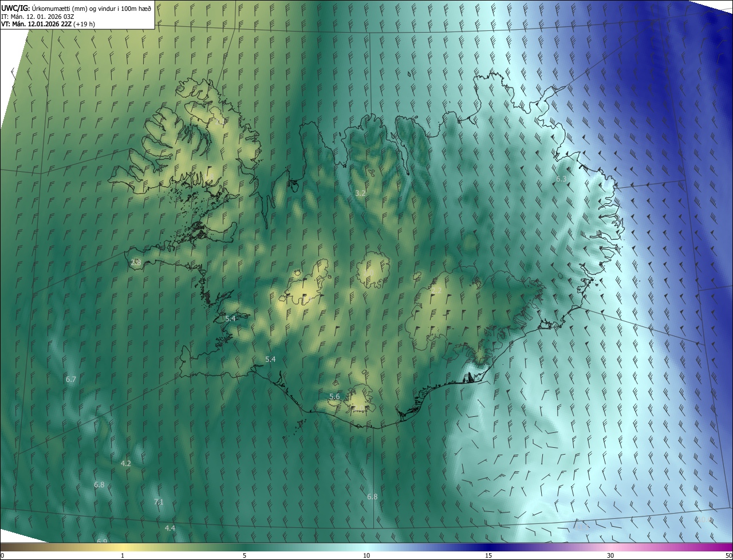Click the precipitation color scale bar
733x560 pixels.
pyautogui.click(x=366, y=547)
